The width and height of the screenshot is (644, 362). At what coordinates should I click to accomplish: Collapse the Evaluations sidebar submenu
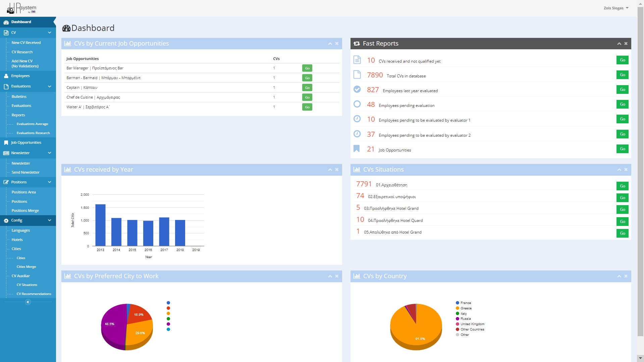pos(50,86)
